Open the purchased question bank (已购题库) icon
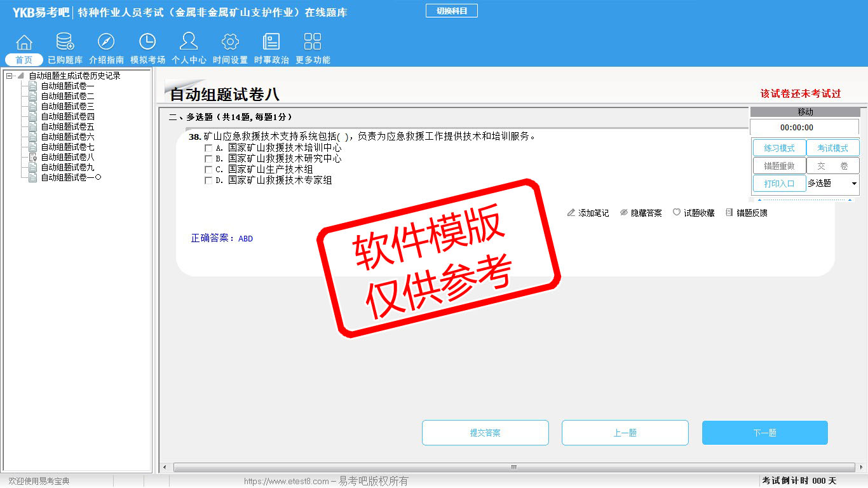The image size is (868, 488). (65, 43)
